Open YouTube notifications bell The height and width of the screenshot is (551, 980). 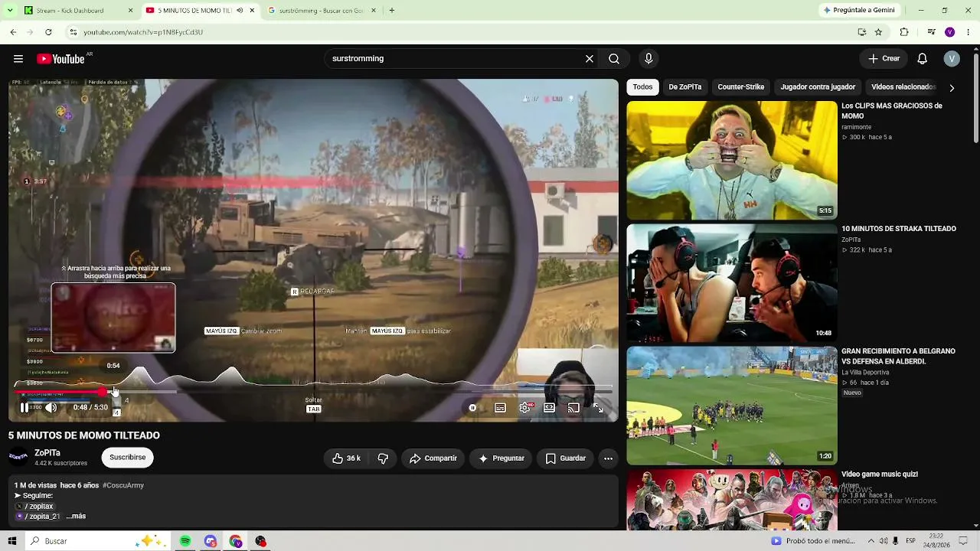[x=923, y=59]
